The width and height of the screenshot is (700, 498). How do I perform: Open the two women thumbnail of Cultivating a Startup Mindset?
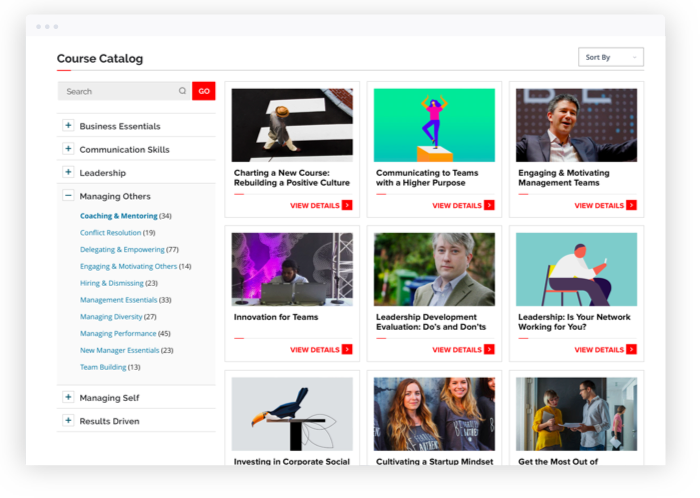(434, 414)
